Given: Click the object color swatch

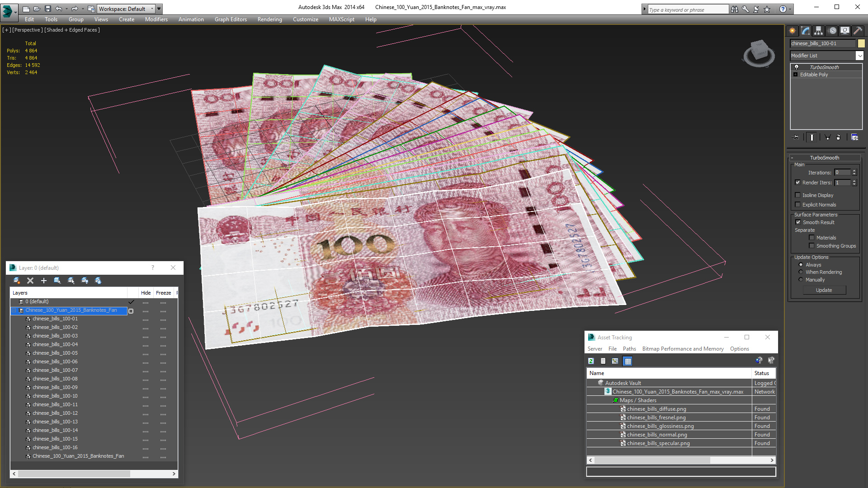Looking at the screenshot, I should pos(861,43).
